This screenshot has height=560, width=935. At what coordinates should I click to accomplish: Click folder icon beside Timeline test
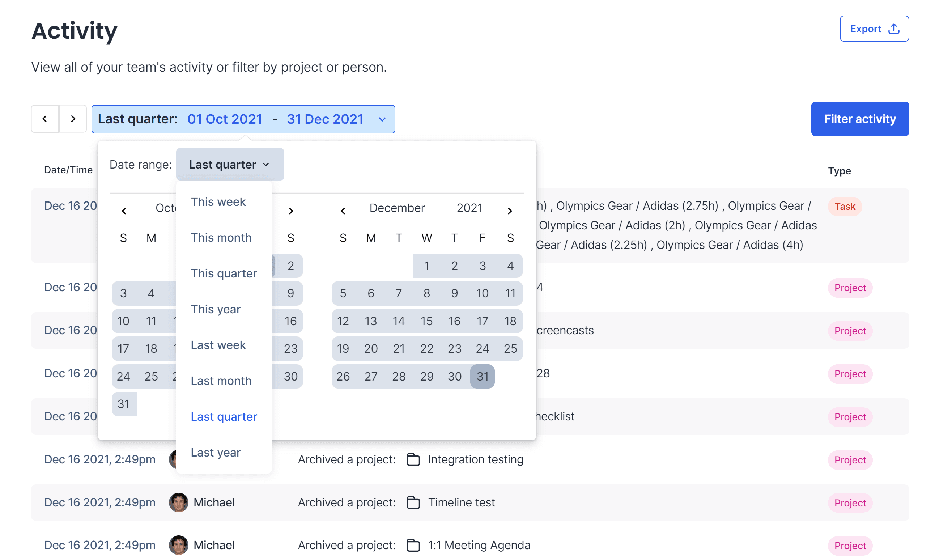pyautogui.click(x=413, y=502)
